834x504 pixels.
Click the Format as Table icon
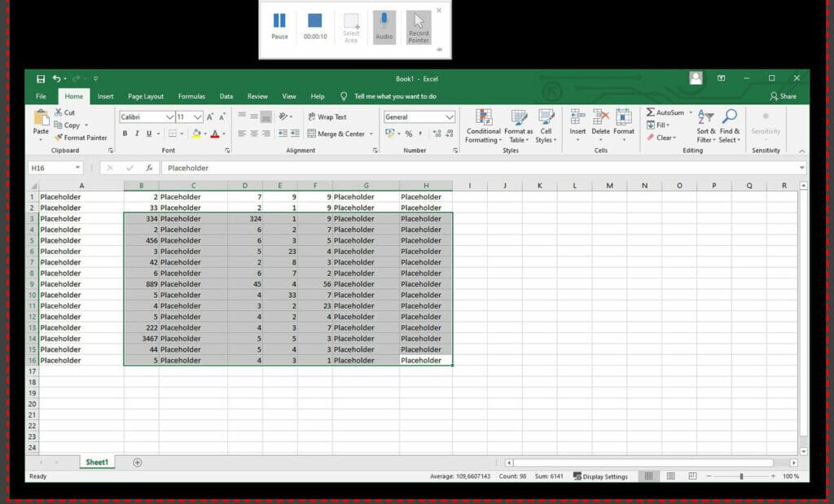pos(518,118)
